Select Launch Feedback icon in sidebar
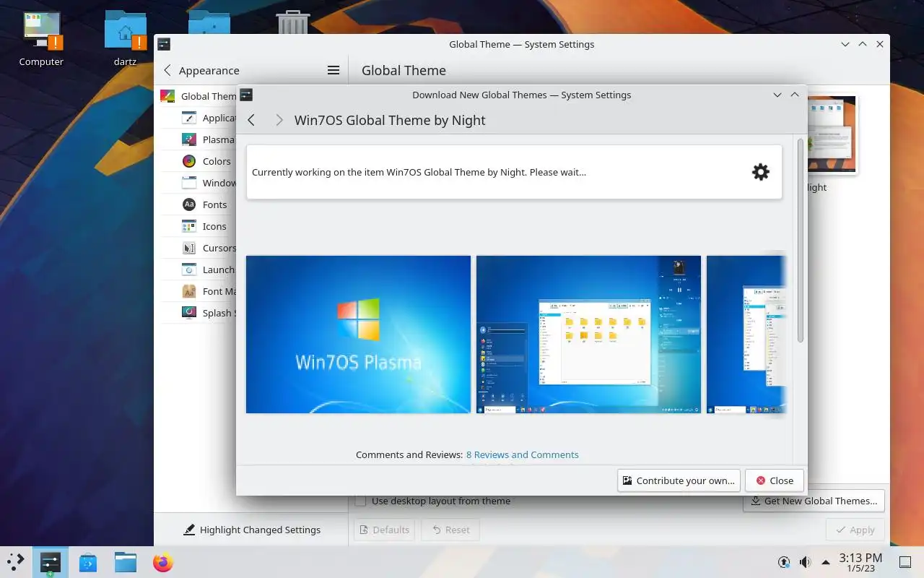Image resolution: width=924 pixels, height=578 pixels. click(189, 269)
